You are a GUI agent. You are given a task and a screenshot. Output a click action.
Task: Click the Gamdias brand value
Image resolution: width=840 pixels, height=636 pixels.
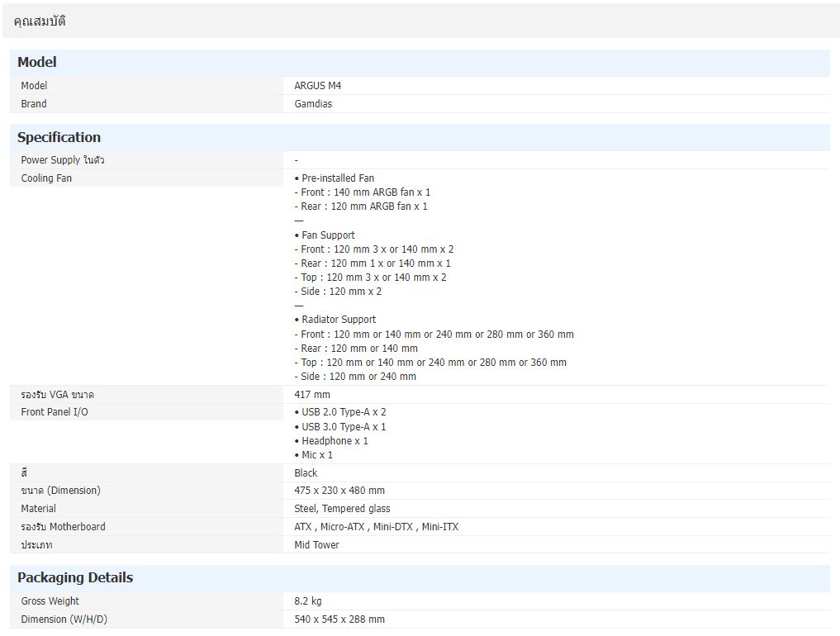[x=313, y=104]
